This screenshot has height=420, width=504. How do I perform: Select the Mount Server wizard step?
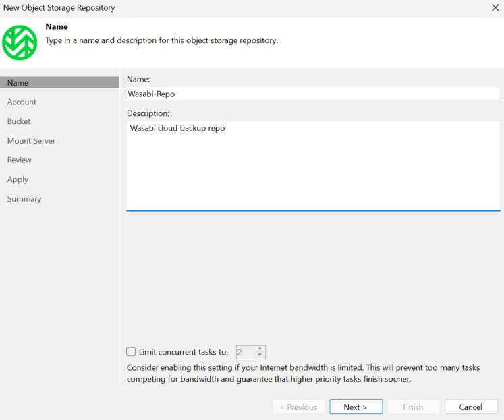(x=31, y=141)
